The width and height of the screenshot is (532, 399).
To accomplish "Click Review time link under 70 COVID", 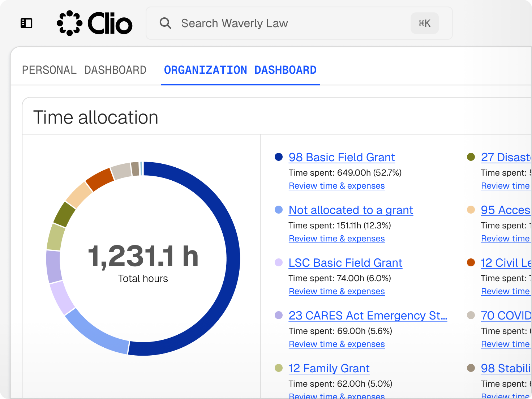I will click(505, 344).
